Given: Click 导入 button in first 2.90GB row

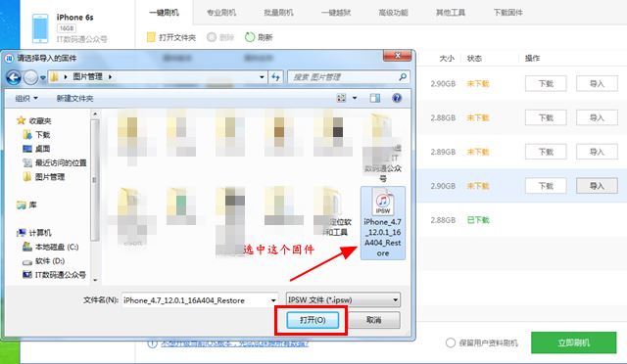Looking at the screenshot, I should click(x=597, y=83).
